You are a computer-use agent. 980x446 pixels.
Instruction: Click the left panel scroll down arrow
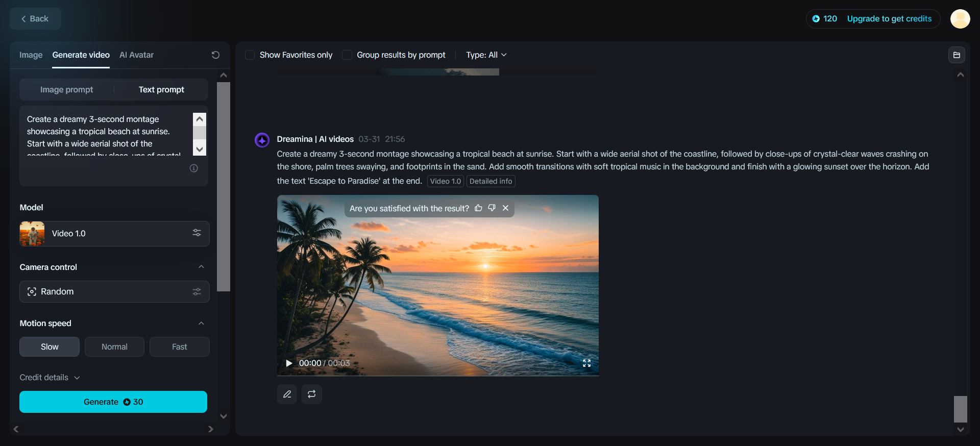coord(223,416)
